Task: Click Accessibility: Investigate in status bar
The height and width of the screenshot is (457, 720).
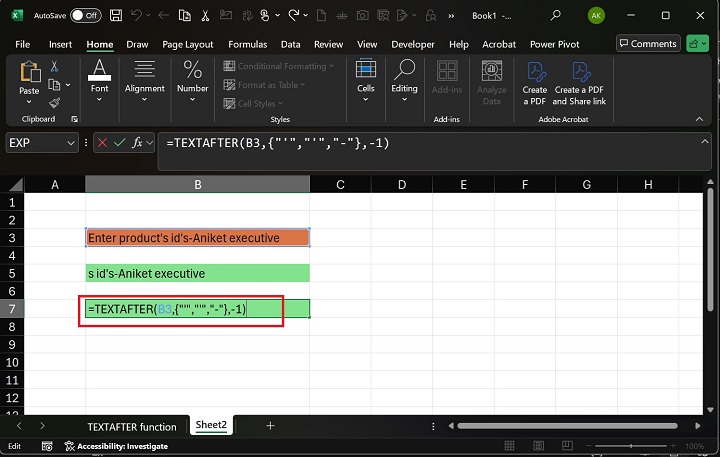Action: tap(118, 446)
